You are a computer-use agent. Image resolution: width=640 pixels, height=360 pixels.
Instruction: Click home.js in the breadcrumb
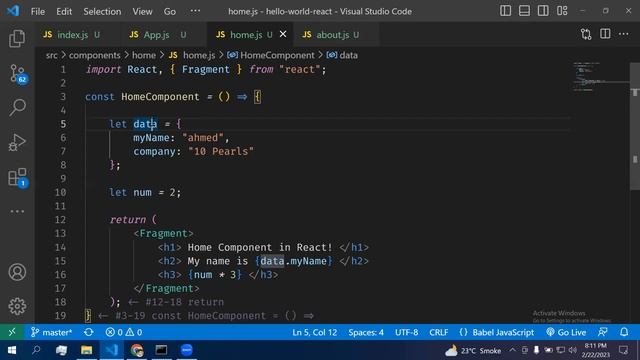point(199,55)
